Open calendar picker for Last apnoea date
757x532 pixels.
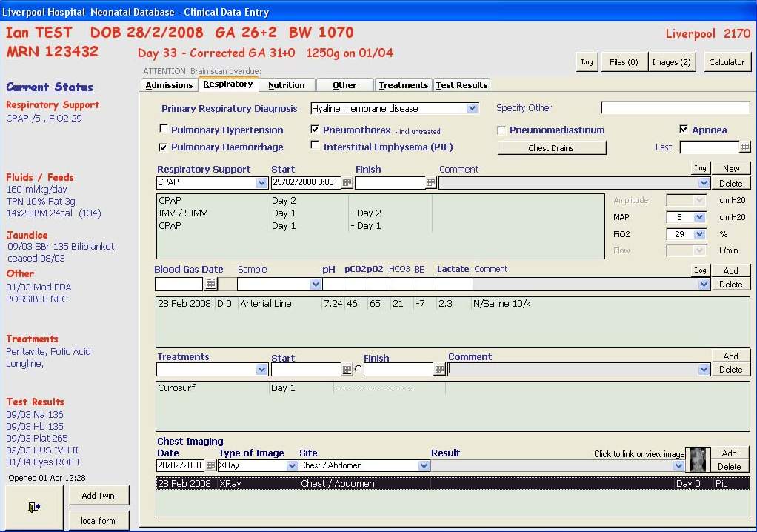tap(745, 147)
